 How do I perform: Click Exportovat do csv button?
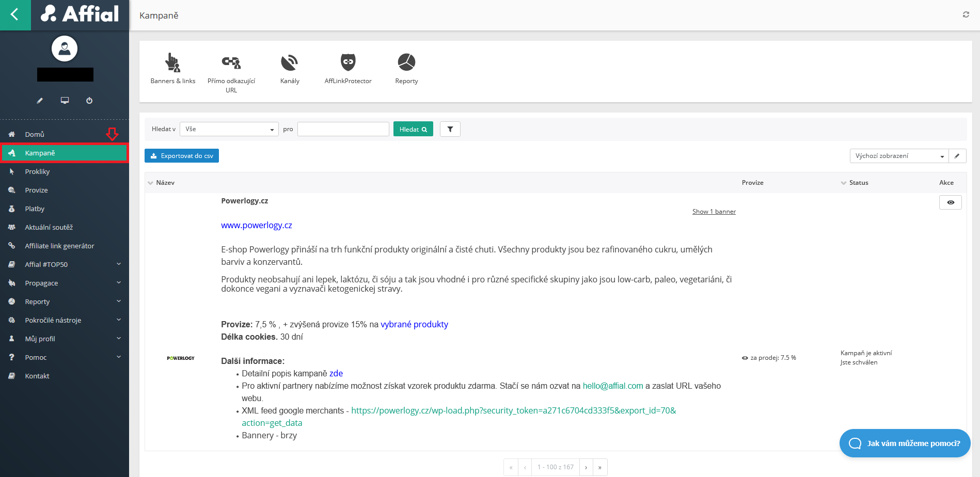click(x=182, y=156)
